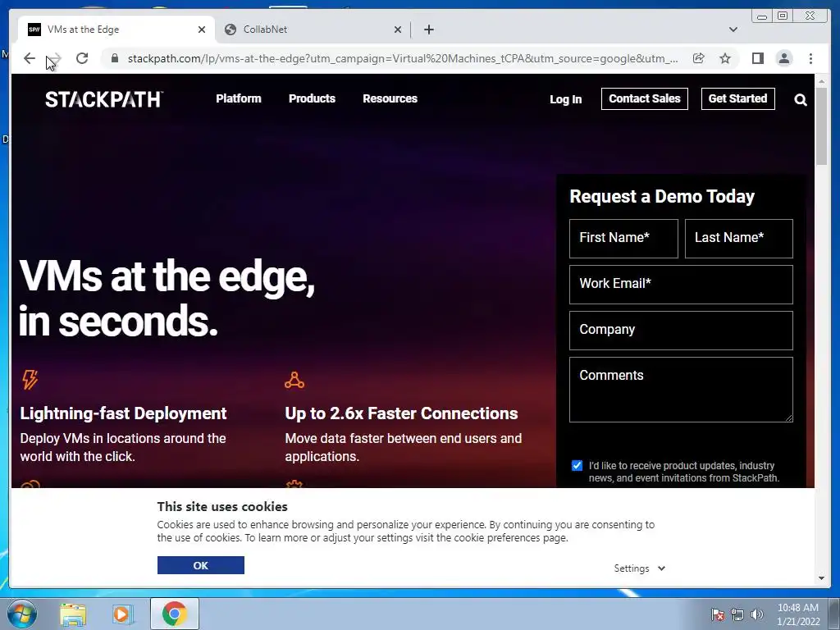Open Chrome's three-dot menu
Screen dimensions: 840x630
click(x=810, y=58)
